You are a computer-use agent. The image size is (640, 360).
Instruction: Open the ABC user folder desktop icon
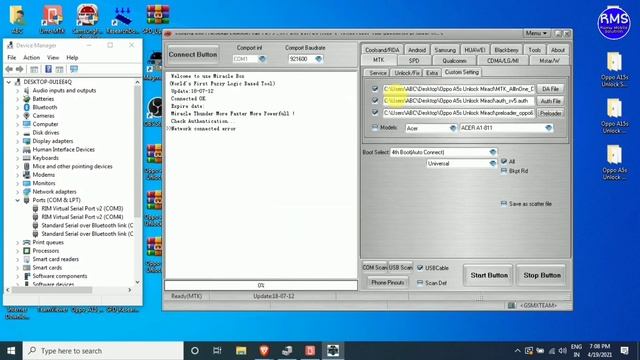18,19
